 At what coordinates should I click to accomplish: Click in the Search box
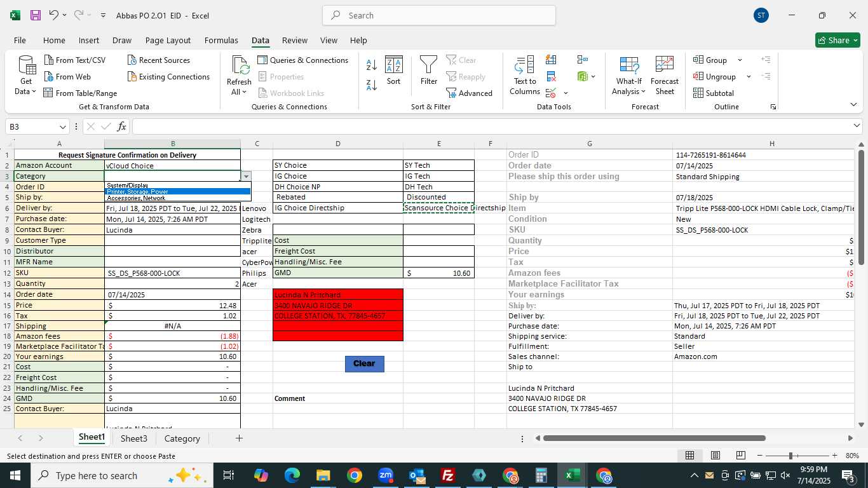(x=439, y=15)
